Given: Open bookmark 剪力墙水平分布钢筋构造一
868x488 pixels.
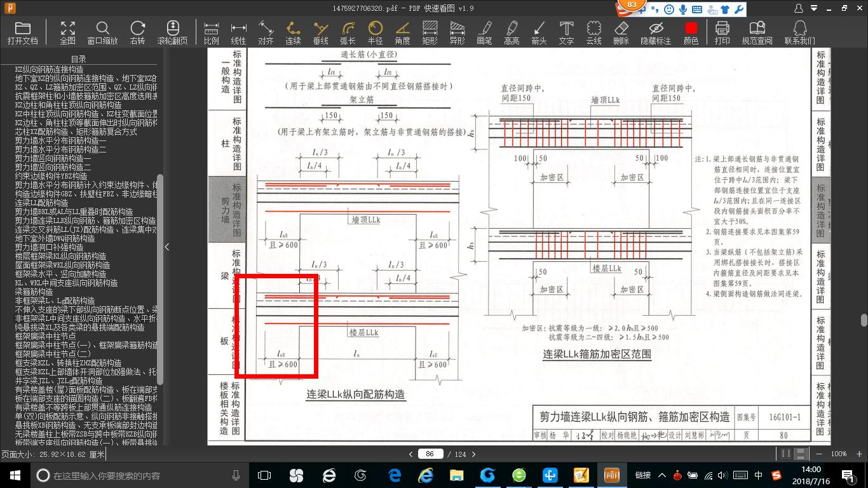Looking at the screenshot, I should [x=60, y=140].
